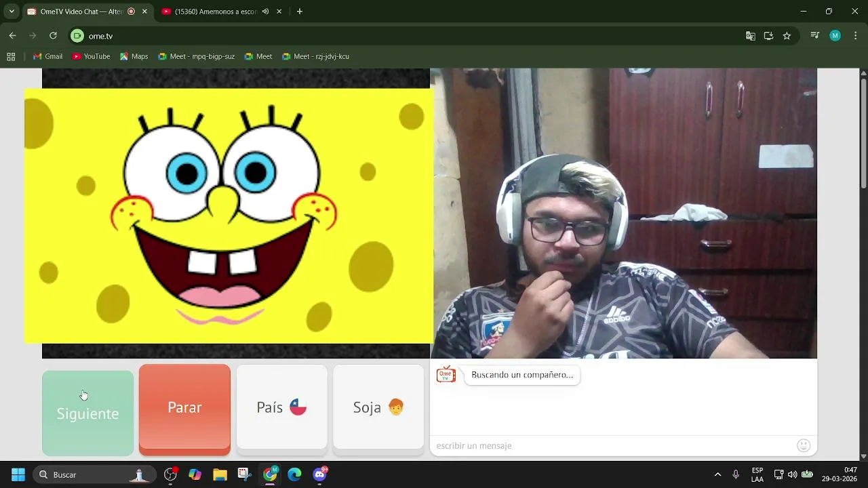Open media controls in toolbar
The image size is (868, 488).
(815, 36)
